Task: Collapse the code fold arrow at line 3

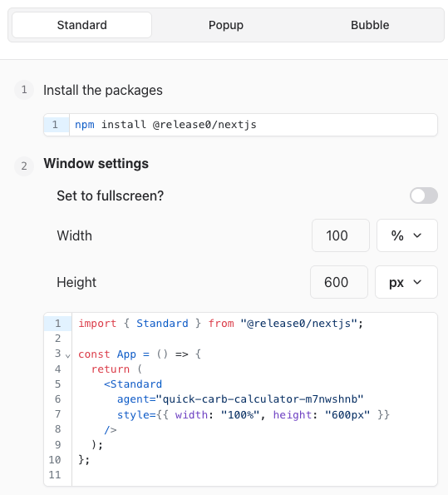Action: pyautogui.click(x=67, y=356)
